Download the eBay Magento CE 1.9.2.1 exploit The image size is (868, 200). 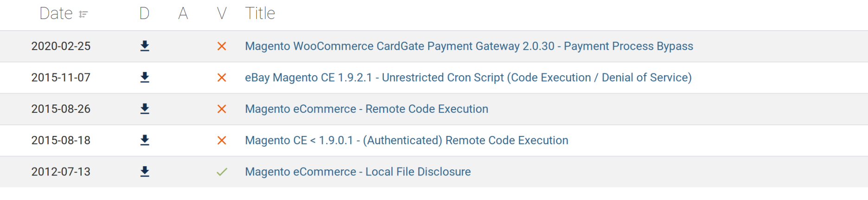(145, 77)
